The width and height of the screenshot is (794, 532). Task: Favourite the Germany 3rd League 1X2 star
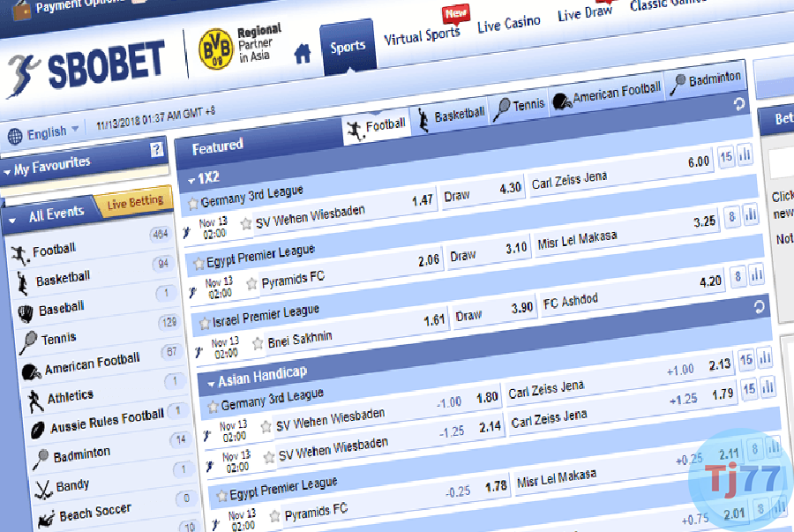click(193, 204)
